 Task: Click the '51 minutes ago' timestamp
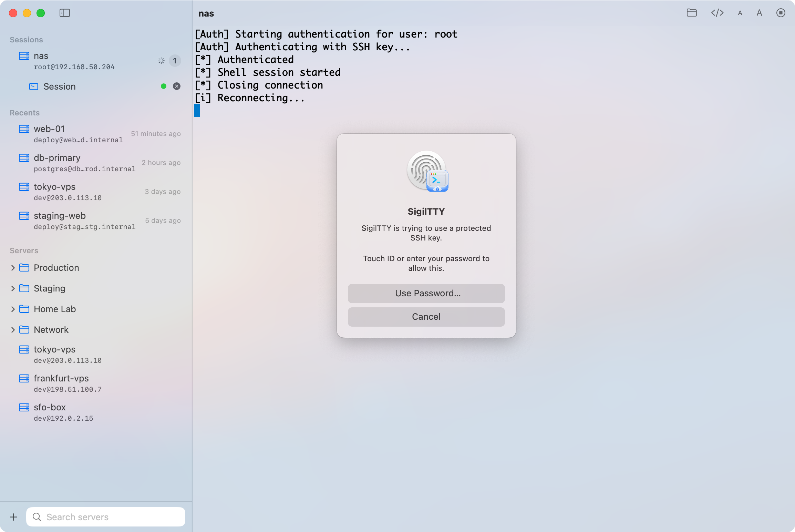[156, 134]
